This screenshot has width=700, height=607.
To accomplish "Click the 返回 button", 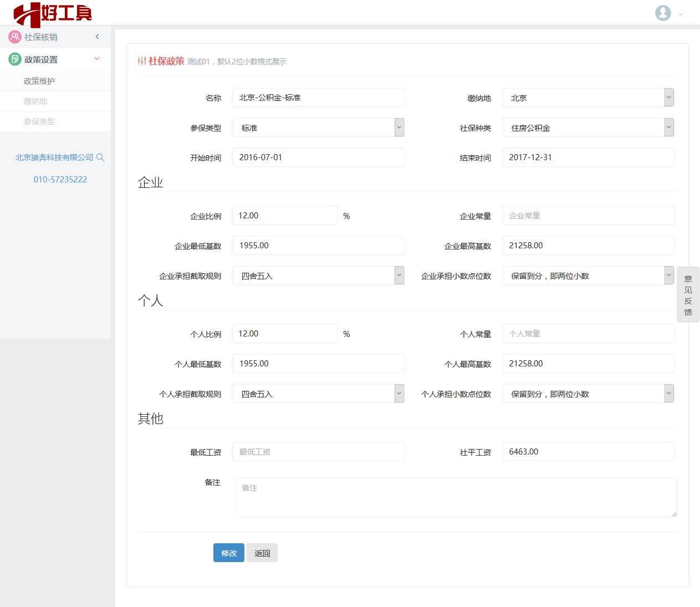I will [x=262, y=553].
